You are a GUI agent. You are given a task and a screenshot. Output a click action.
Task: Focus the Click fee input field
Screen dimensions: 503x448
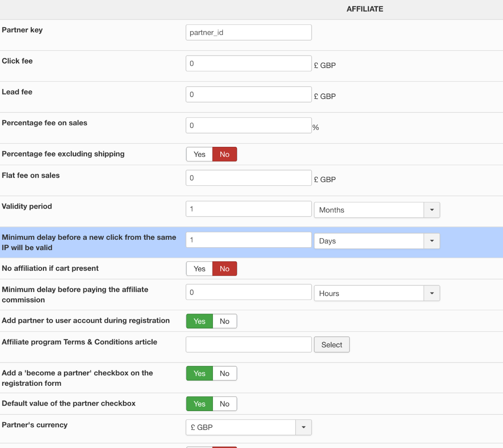(x=249, y=63)
